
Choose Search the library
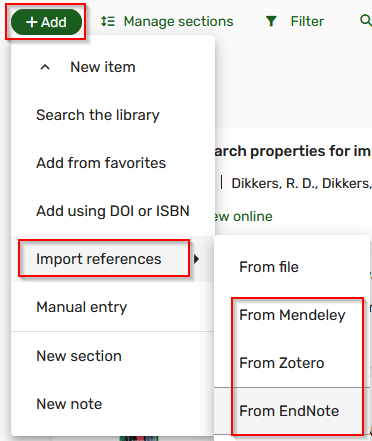click(x=98, y=115)
